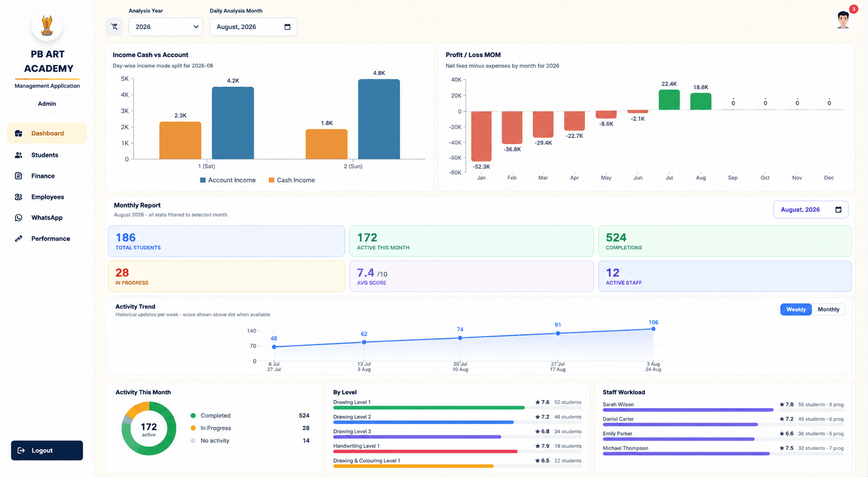This screenshot has height=477, width=868.
Task: Switch Activity Trend to Monthly
Action: (828, 310)
